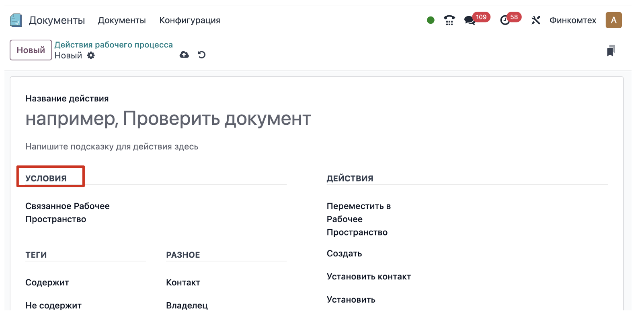This screenshot has height=314, width=644.
Task: Click the bookmark icon at top right
Action: coord(611,51)
